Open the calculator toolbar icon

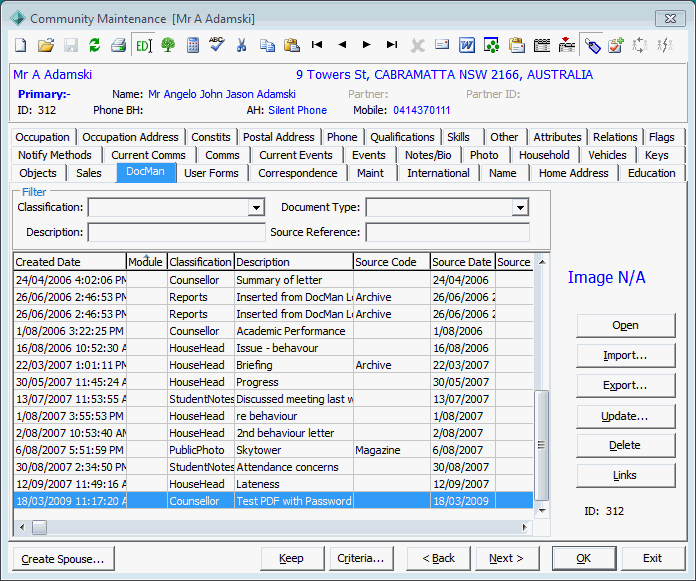pos(193,45)
